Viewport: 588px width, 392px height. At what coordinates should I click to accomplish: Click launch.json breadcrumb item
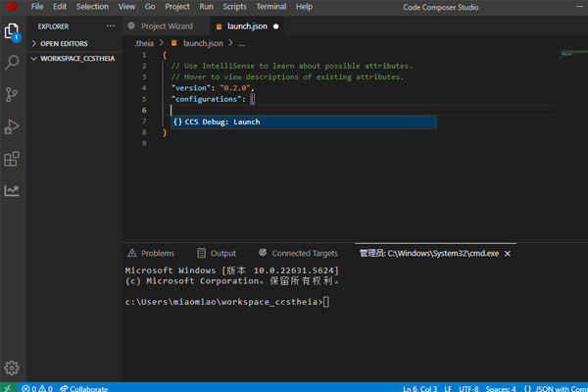click(x=203, y=43)
